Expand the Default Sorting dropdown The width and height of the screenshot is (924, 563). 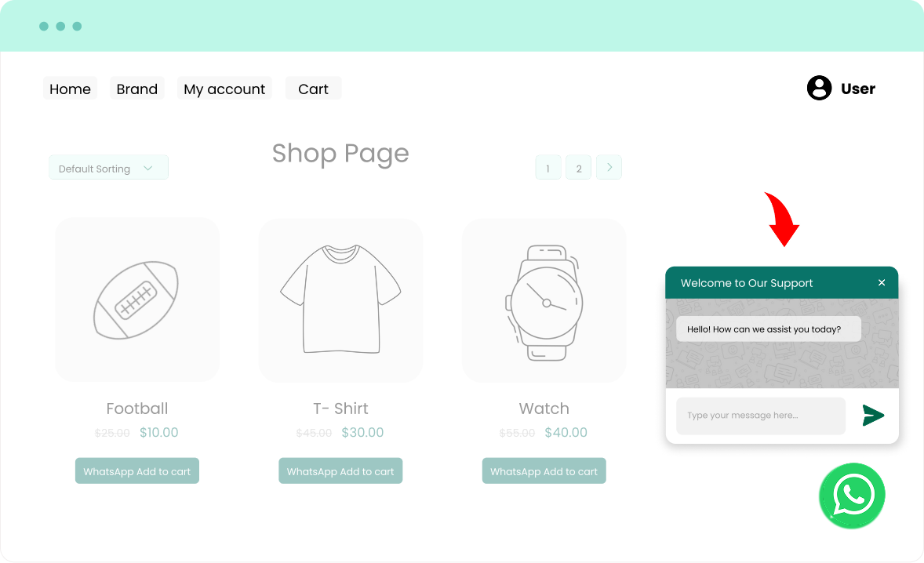(108, 167)
